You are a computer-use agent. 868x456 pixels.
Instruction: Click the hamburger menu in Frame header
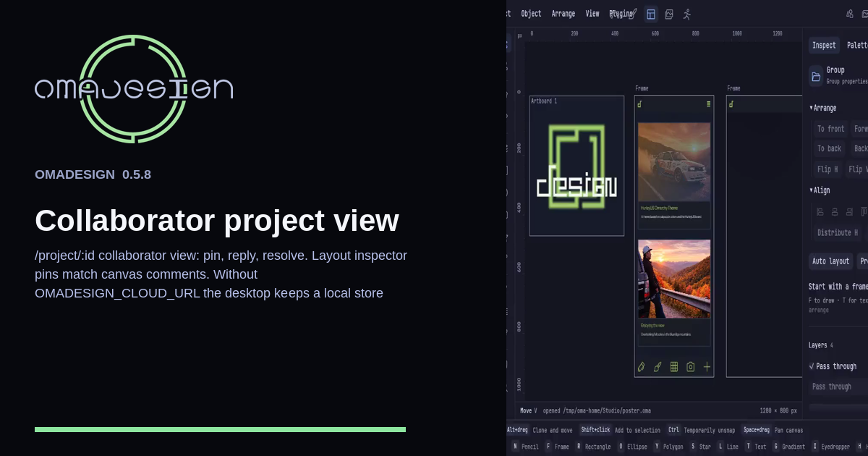(x=709, y=104)
